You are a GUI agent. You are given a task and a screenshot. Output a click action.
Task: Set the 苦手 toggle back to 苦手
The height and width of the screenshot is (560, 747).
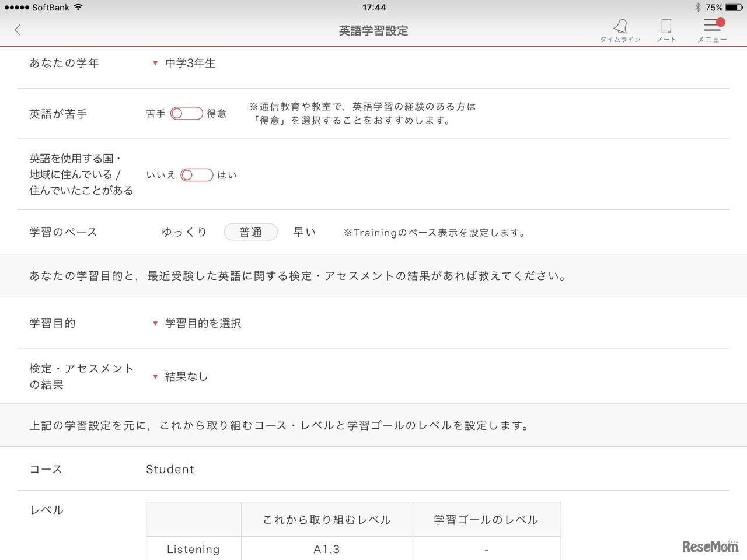pos(179,113)
